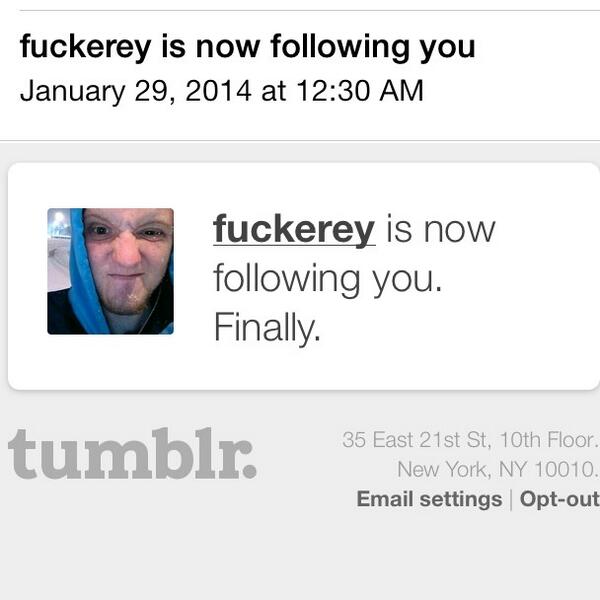Click the gray empty area below the footer
This screenshot has width=600, height=600.
click(x=300, y=557)
